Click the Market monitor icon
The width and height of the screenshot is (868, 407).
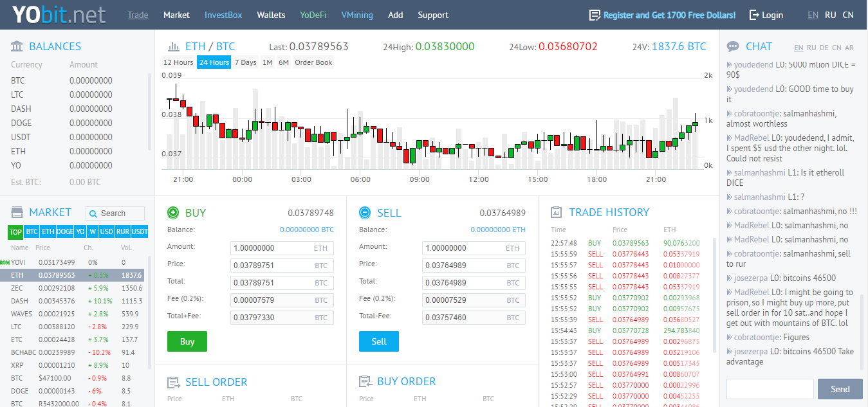pyautogui.click(x=17, y=212)
